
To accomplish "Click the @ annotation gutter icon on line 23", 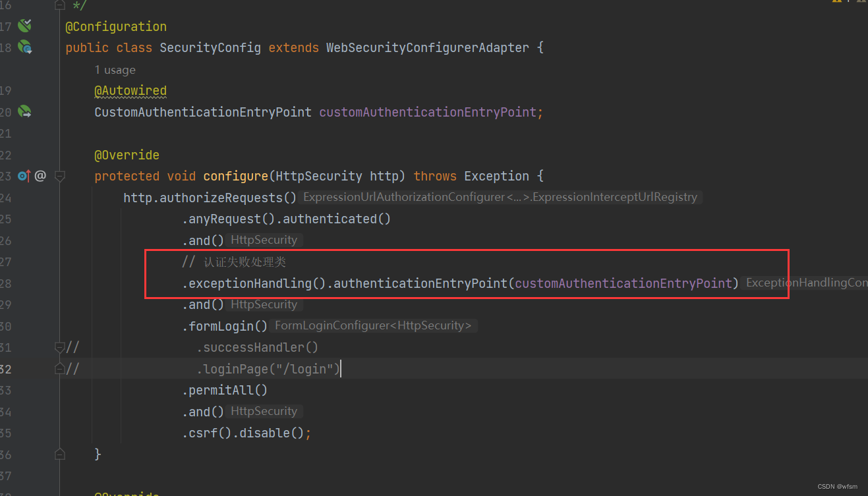I will tap(40, 175).
